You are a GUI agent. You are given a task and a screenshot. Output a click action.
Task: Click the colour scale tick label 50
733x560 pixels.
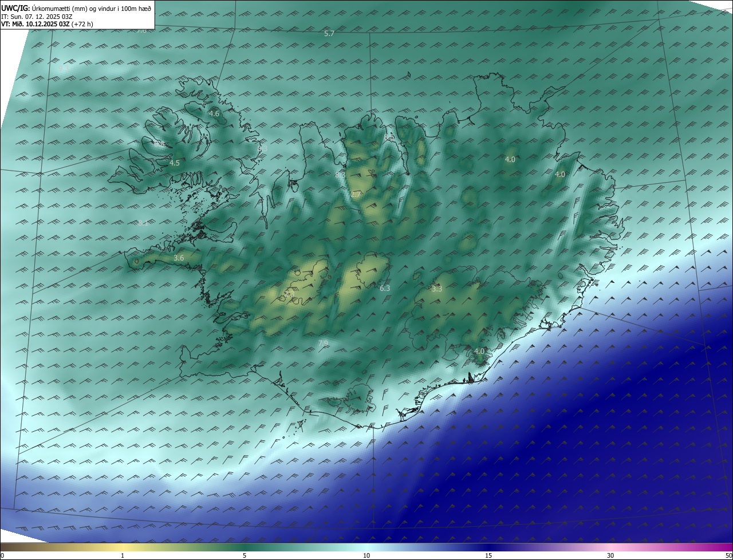(728, 555)
